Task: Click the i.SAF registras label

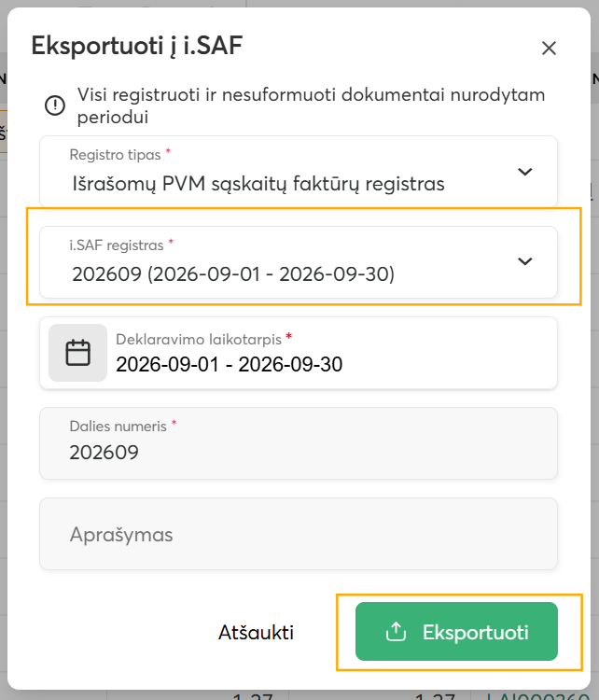Action: pyautogui.click(x=117, y=245)
